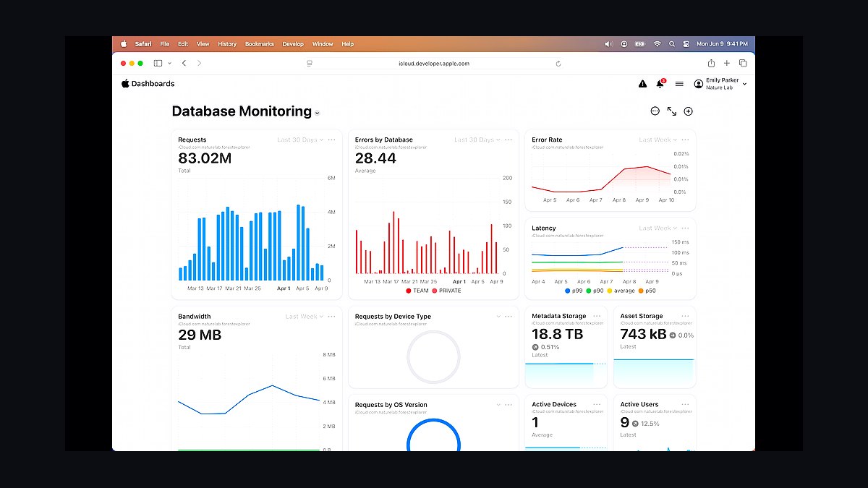Reload the page with refresh icon
868x488 pixels.
(x=558, y=64)
